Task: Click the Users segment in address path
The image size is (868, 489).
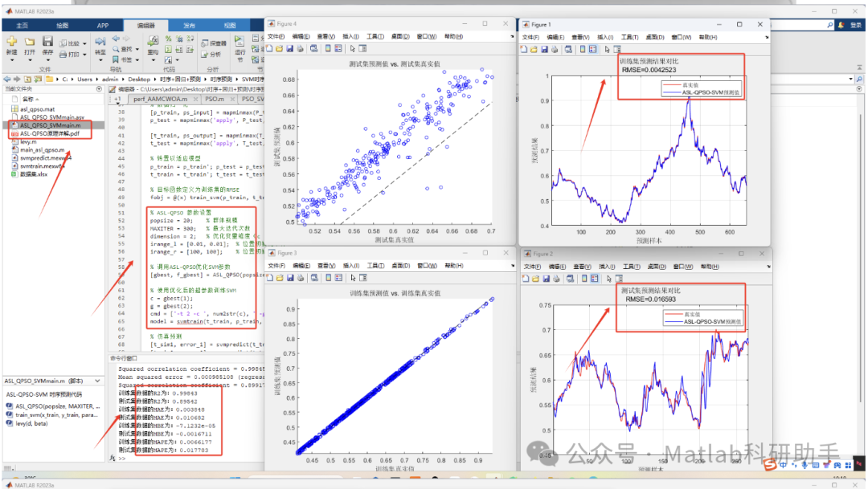Action: click(84, 79)
